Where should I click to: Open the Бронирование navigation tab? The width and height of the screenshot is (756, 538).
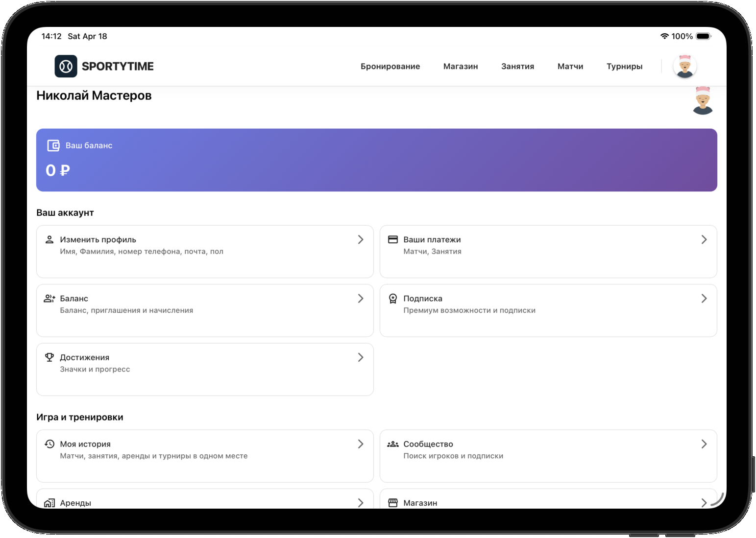390,66
